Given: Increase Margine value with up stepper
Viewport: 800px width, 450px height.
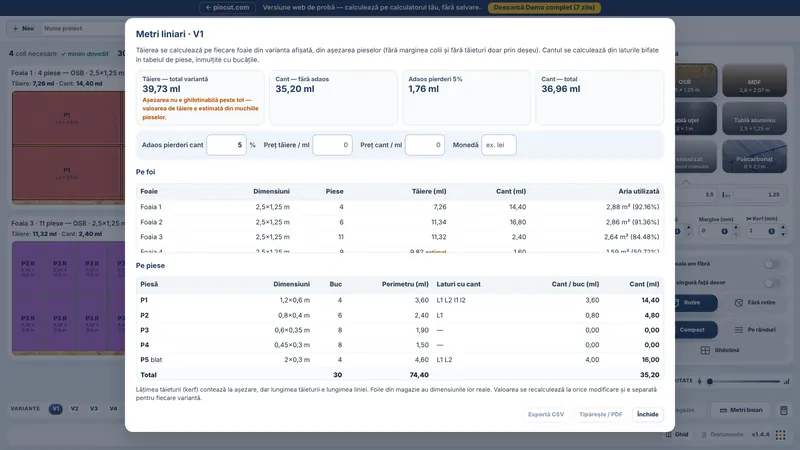Looking at the screenshot, I should tap(735, 228).
